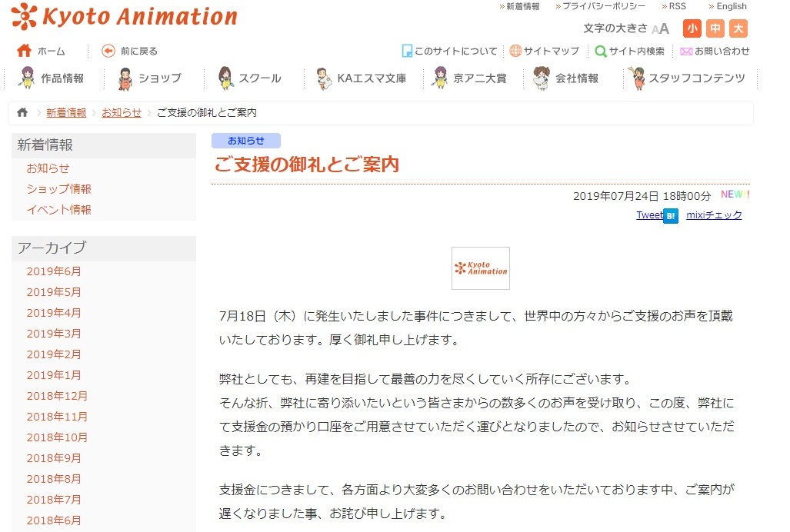Screen dimensions: 790x532
Task: Open 2019年6月 archive entry
Action: (x=54, y=271)
